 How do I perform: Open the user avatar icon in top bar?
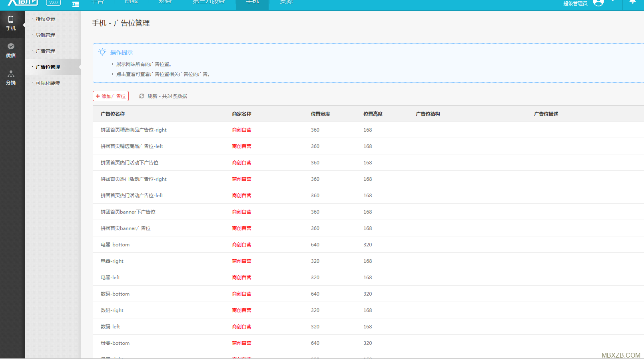point(598,2)
